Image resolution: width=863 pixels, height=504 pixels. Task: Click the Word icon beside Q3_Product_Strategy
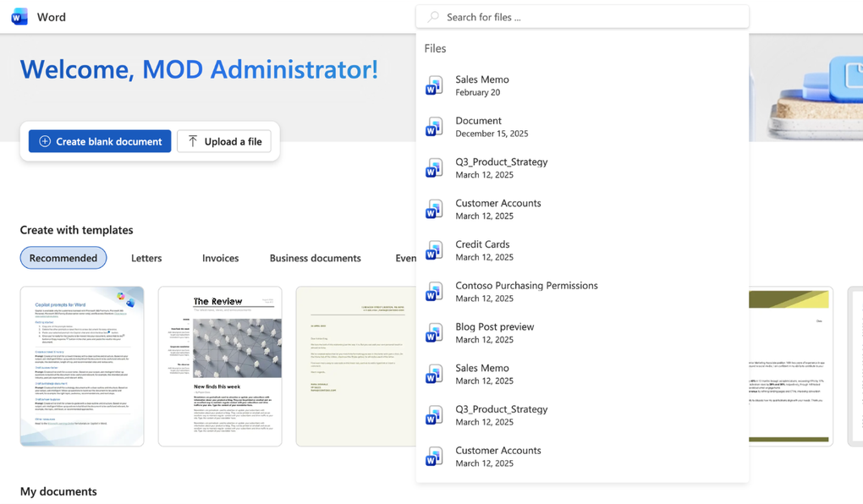click(434, 167)
